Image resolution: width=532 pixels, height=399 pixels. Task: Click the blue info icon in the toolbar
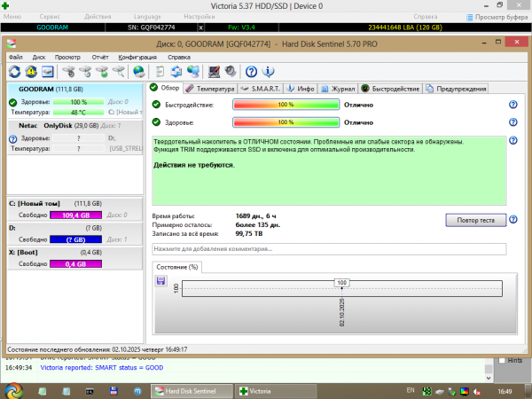tap(269, 72)
